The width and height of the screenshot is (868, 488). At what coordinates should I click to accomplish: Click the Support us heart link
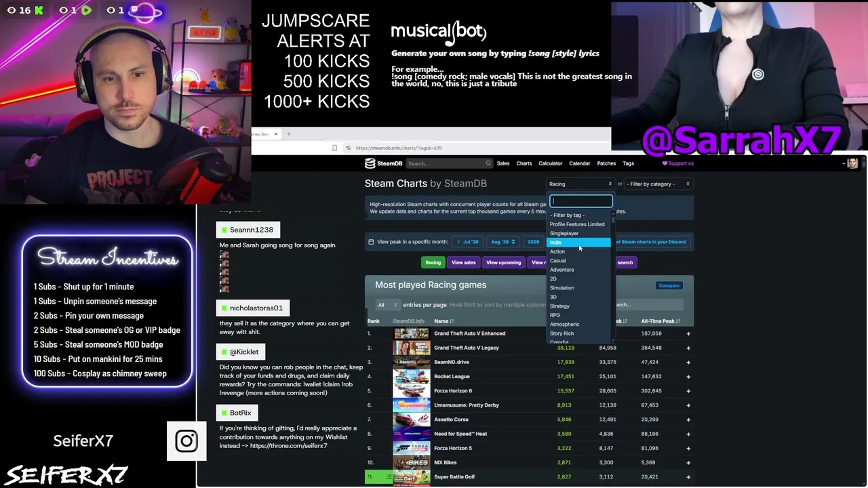(x=678, y=163)
